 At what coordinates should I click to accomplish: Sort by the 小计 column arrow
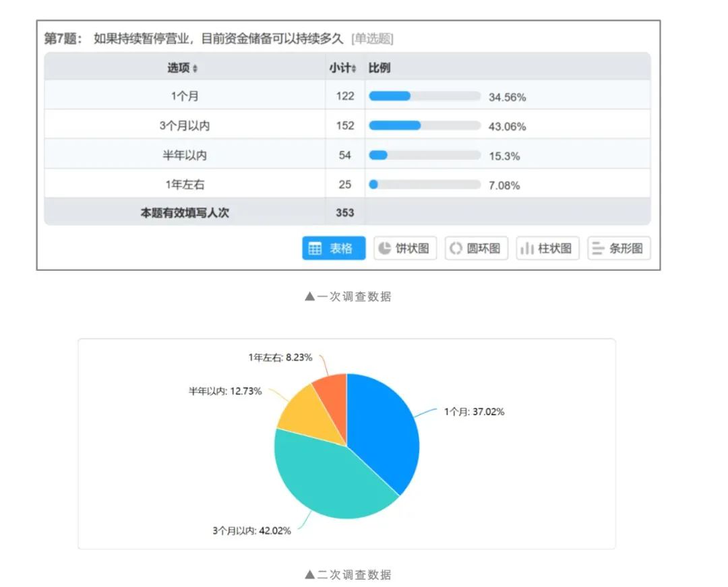354,69
